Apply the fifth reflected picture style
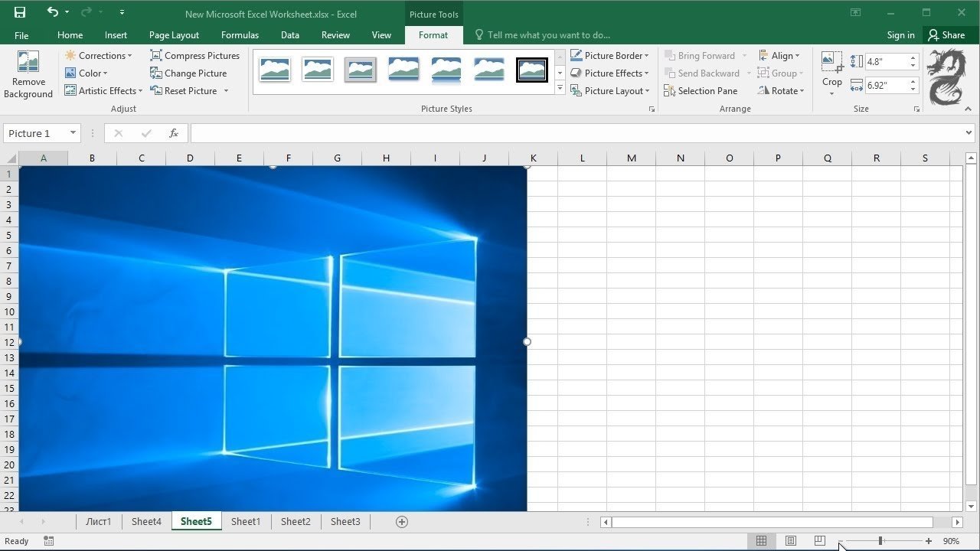Image resolution: width=980 pixels, height=551 pixels. pyautogui.click(x=446, y=70)
